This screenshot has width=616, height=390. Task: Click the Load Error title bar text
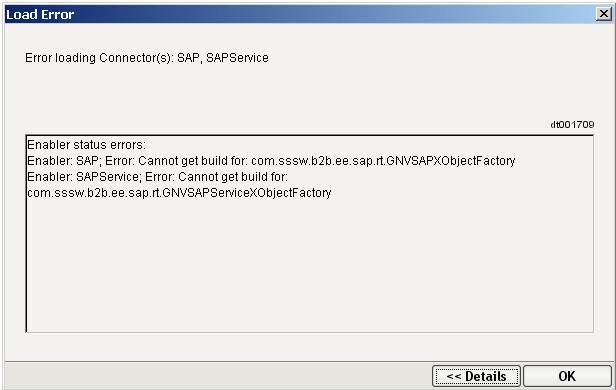coord(40,15)
